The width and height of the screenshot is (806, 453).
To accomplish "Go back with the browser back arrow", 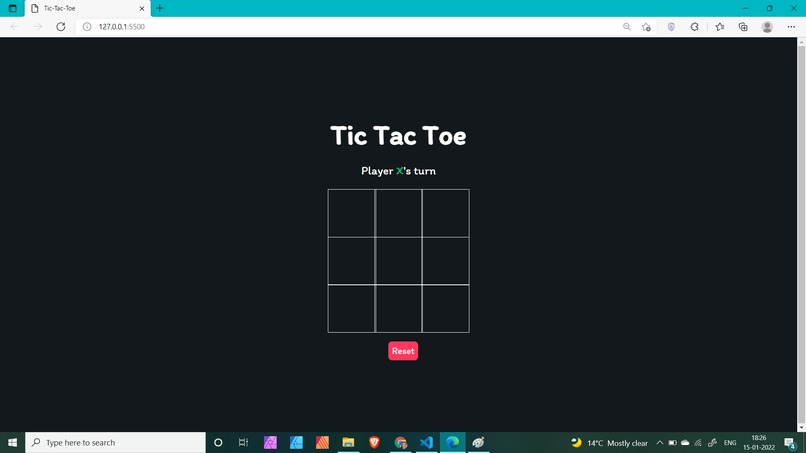I will (x=14, y=27).
